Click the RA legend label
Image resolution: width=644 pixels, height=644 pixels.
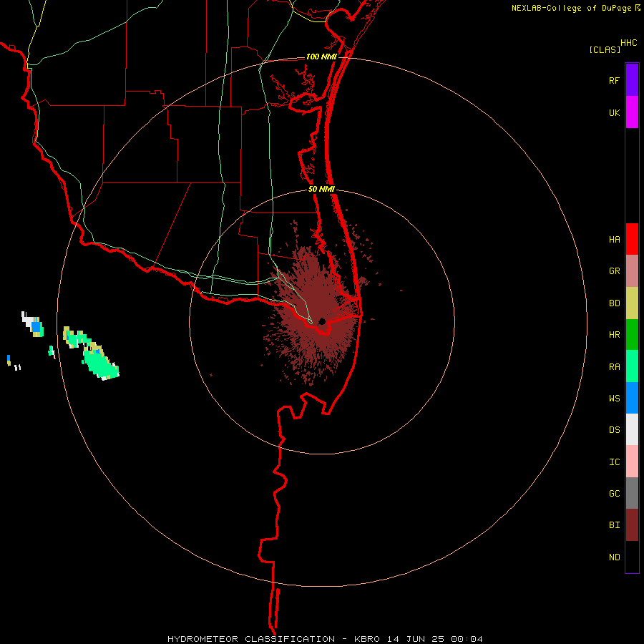614,367
